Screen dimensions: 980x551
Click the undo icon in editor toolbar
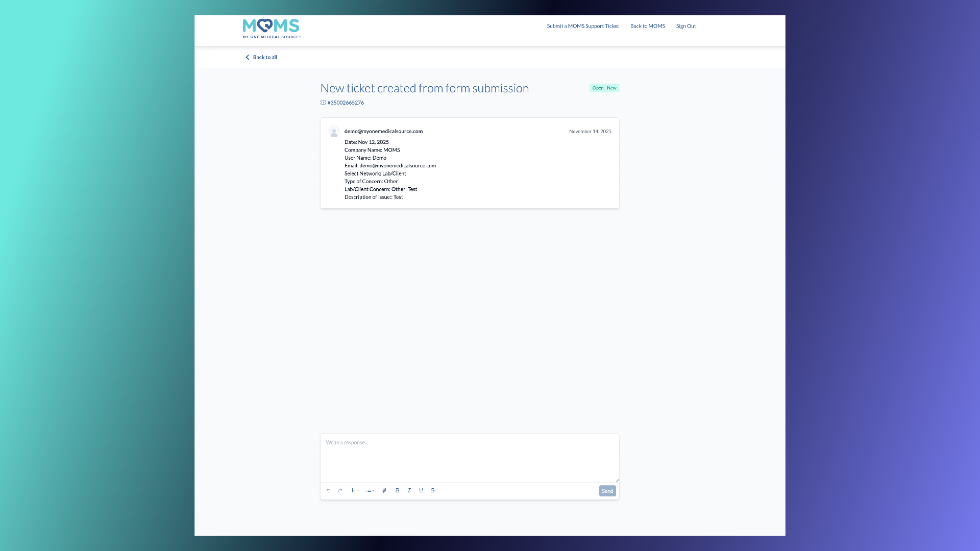pyautogui.click(x=328, y=490)
